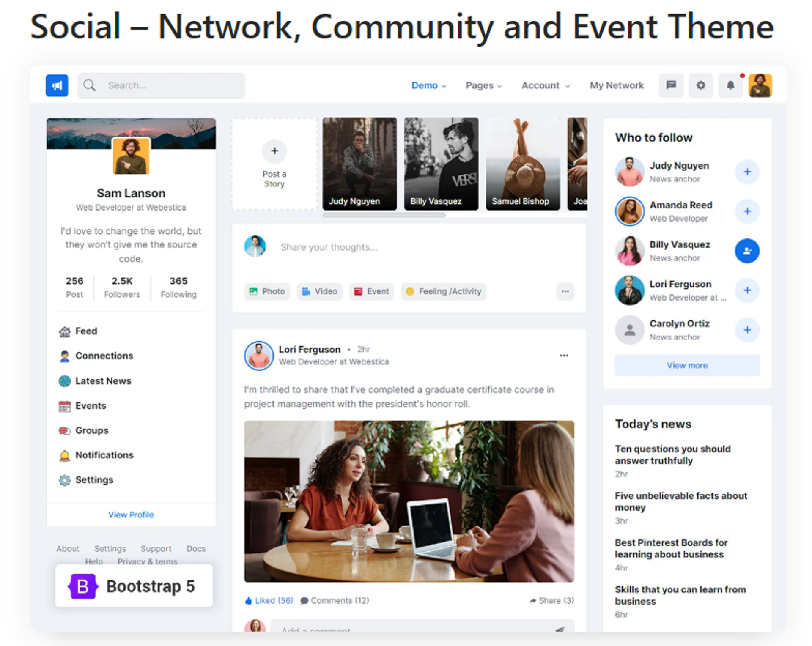Open Settings in the sidebar
Viewport: 812px width, 646px height.
[x=86, y=480]
